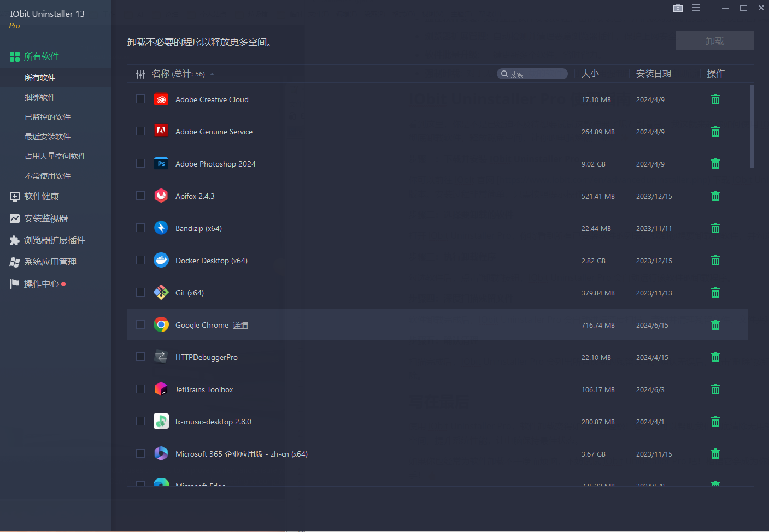Image resolution: width=769 pixels, height=532 pixels.
Task: Click the trash icon for JetBrains Toolbox
Action: click(715, 389)
